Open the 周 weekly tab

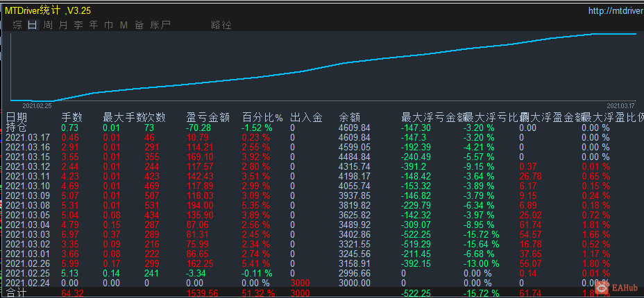pyautogui.click(x=48, y=25)
